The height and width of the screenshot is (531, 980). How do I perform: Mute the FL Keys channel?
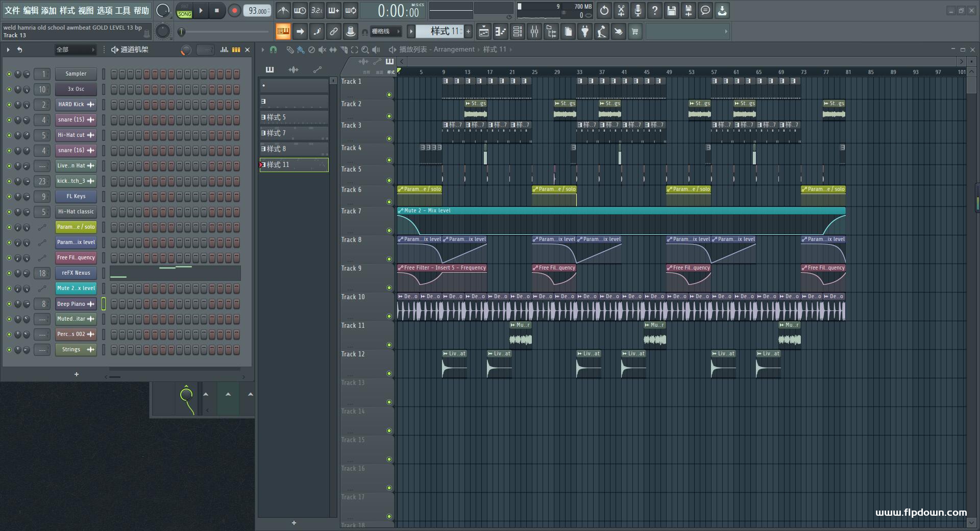[x=9, y=197]
